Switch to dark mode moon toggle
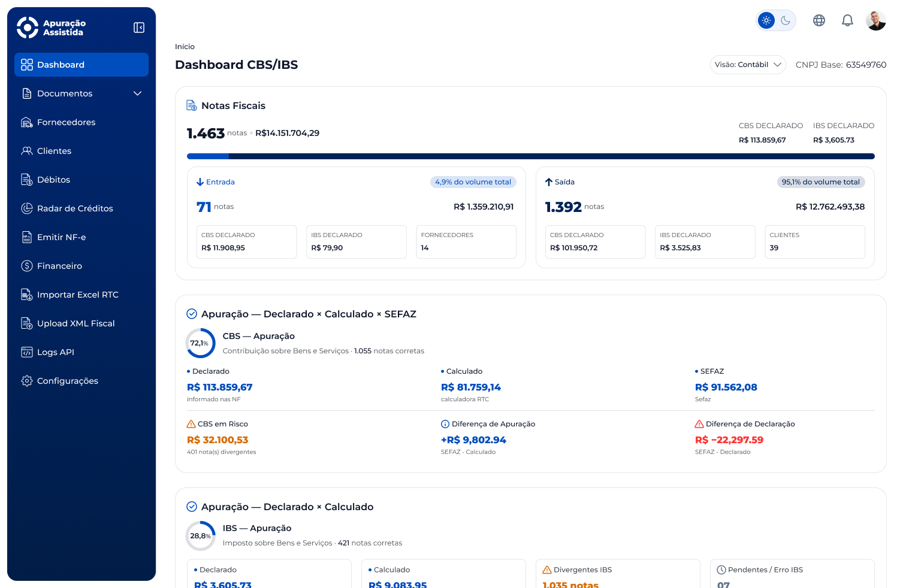906x588 pixels. pyautogui.click(x=786, y=20)
